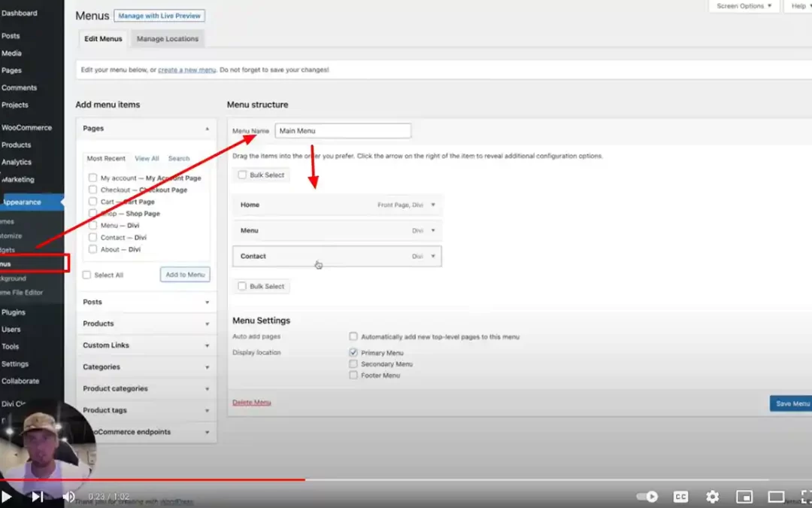Toggle autoplay switch
Image resolution: width=812 pixels, height=508 pixels.
click(647, 497)
